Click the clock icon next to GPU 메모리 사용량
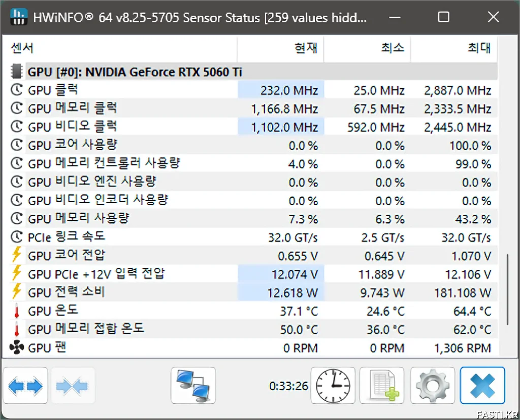The width and height of the screenshot is (520, 420). pos(17,219)
